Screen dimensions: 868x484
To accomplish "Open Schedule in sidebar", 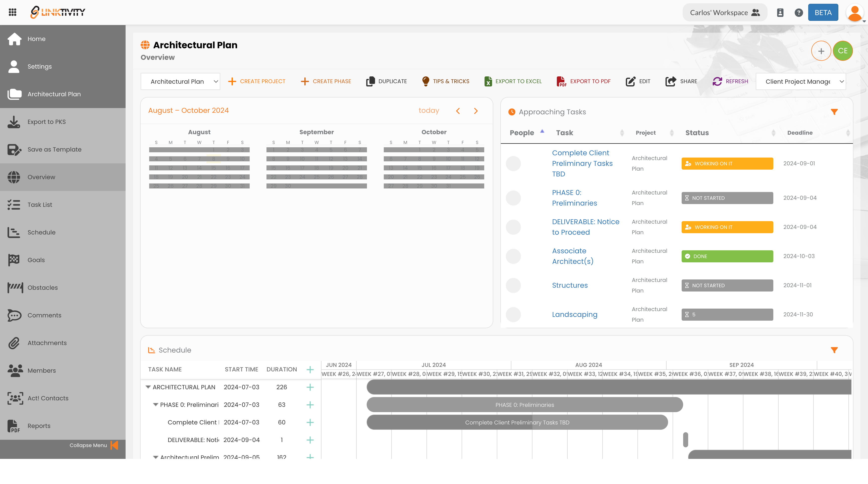I will 63,232.
